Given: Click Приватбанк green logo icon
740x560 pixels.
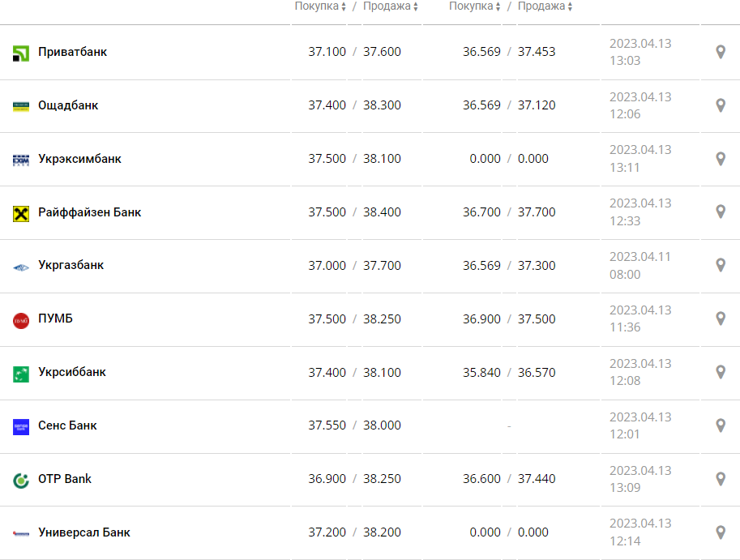Looking at the screenshot, I should (x=21, y=53).
